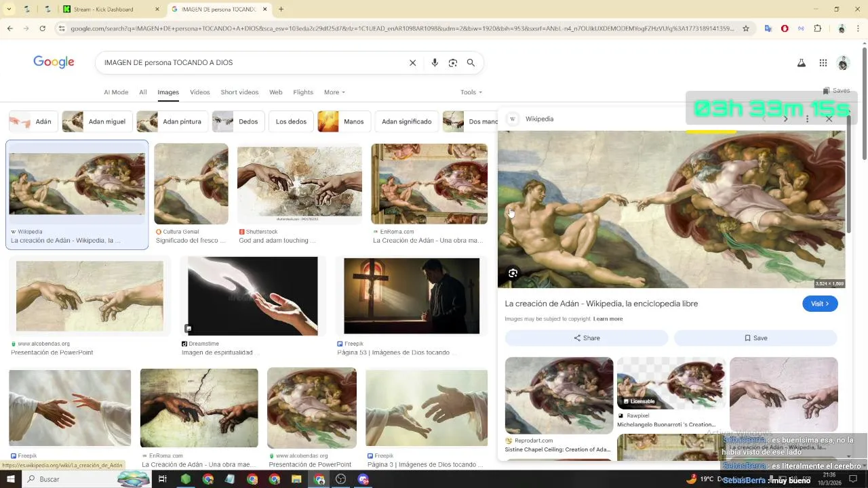
Task: Open Chrome three-dot menu
Action: point(859,28)
